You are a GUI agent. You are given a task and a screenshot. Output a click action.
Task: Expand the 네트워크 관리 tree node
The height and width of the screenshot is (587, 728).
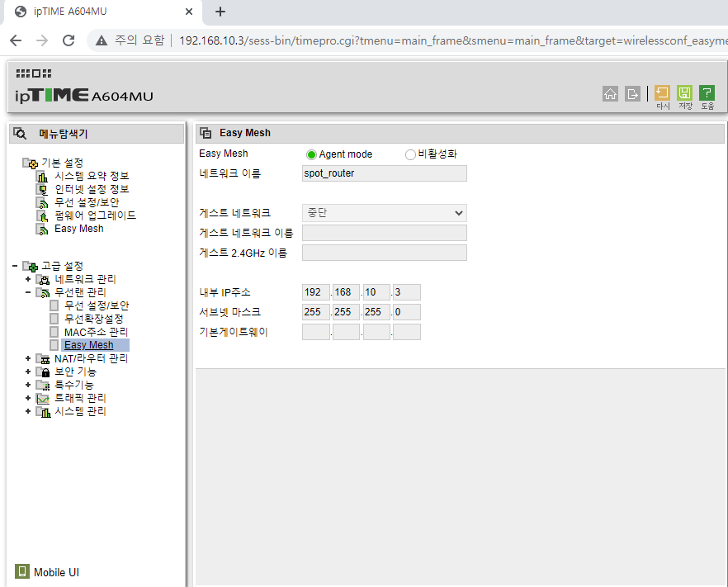[x=28, y=279]
